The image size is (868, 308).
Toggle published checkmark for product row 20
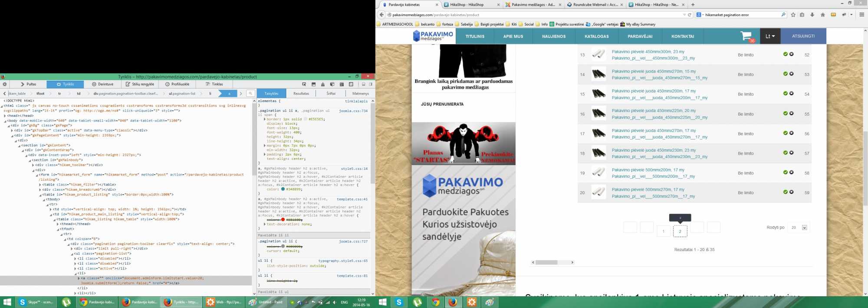point(786,192)
